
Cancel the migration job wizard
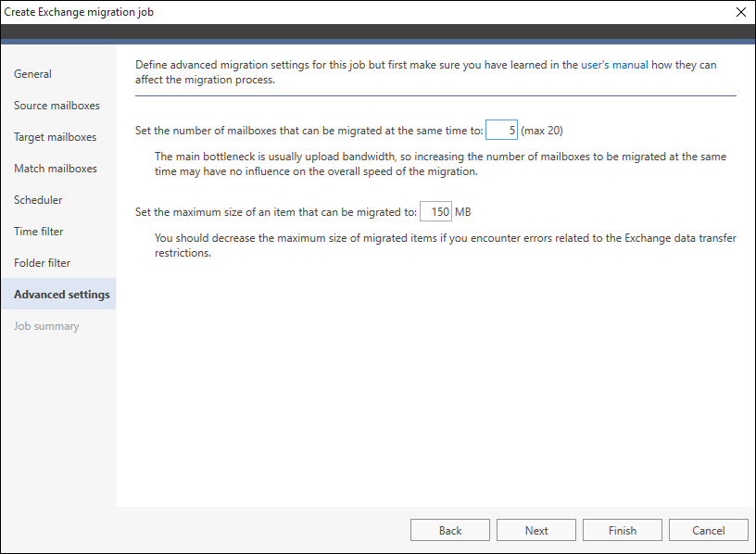tap(708, 530)
